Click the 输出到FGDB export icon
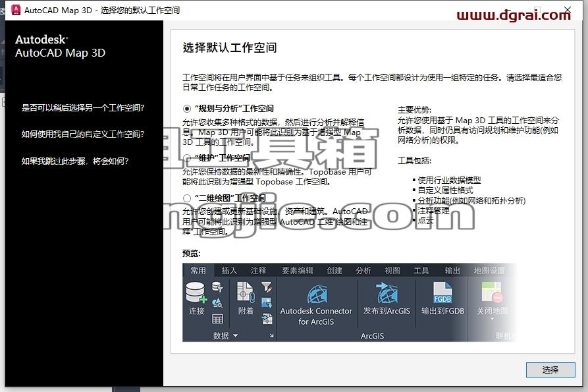Screen dimensions: 588x392 click(x=442, y=293)
